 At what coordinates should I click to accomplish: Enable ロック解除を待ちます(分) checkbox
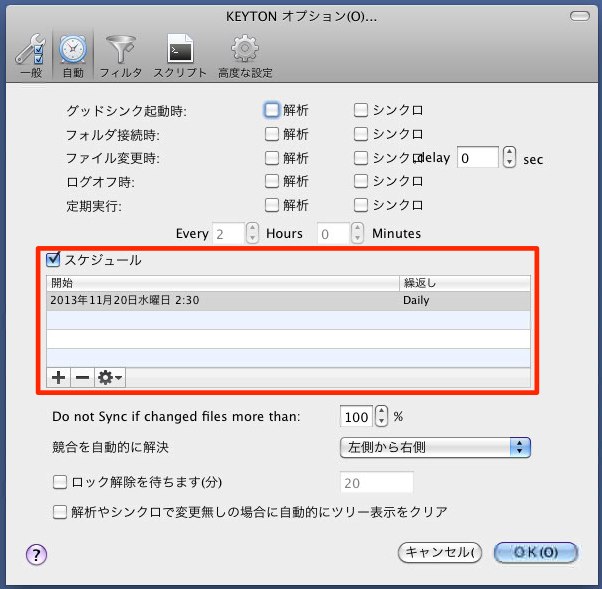(x=60, y=482)
